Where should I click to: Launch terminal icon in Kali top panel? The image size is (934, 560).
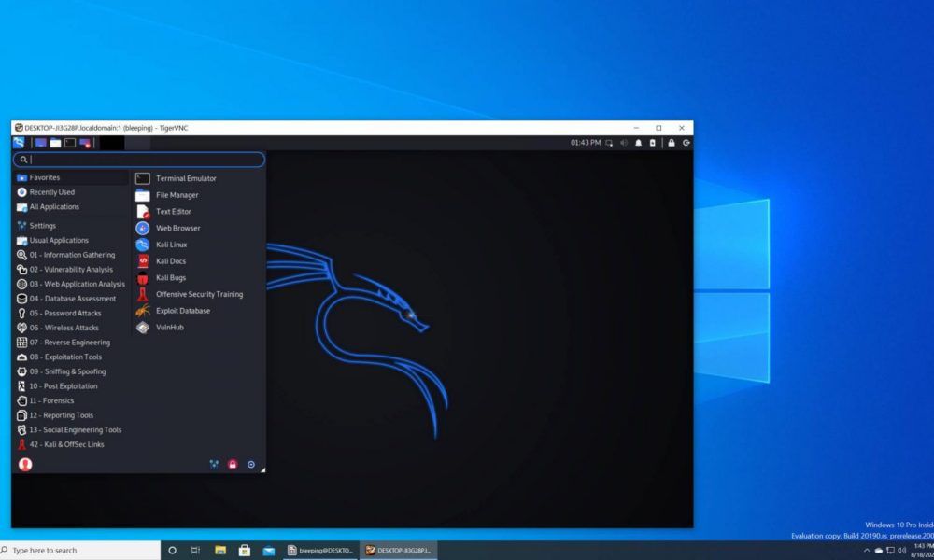[x=70, y=143]
